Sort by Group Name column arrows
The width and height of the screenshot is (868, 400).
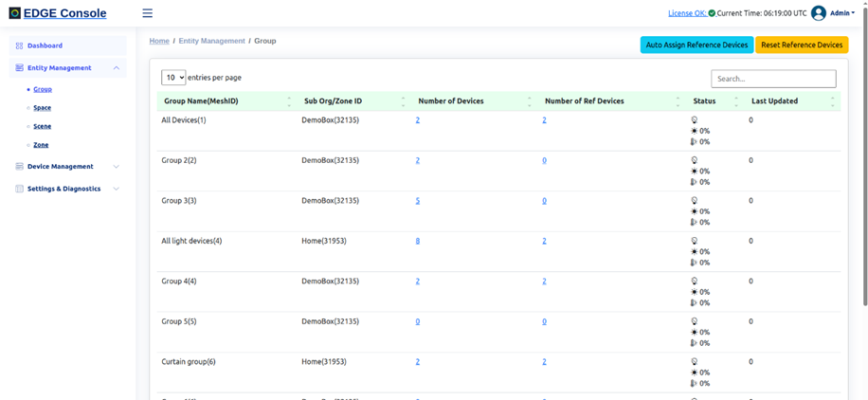289,100
